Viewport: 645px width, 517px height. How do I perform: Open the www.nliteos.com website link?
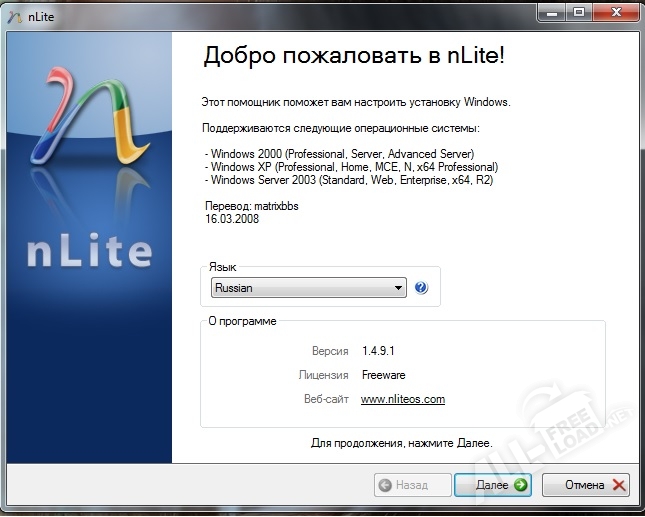tap(402, 399)
